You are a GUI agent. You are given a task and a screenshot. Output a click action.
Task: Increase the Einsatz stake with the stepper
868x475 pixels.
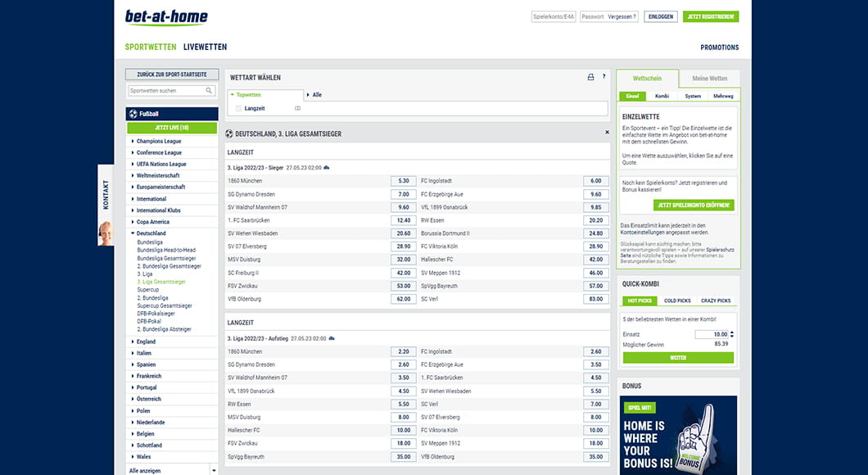pyautogui.click(x=731, y=332)
